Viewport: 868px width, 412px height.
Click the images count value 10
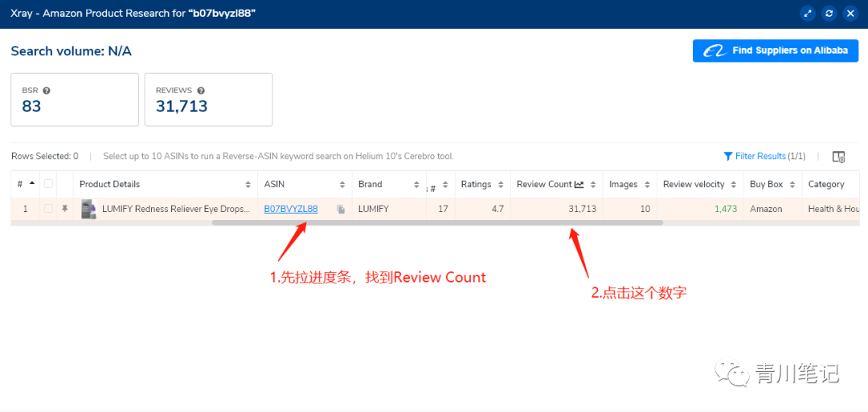tap(645, 209)
